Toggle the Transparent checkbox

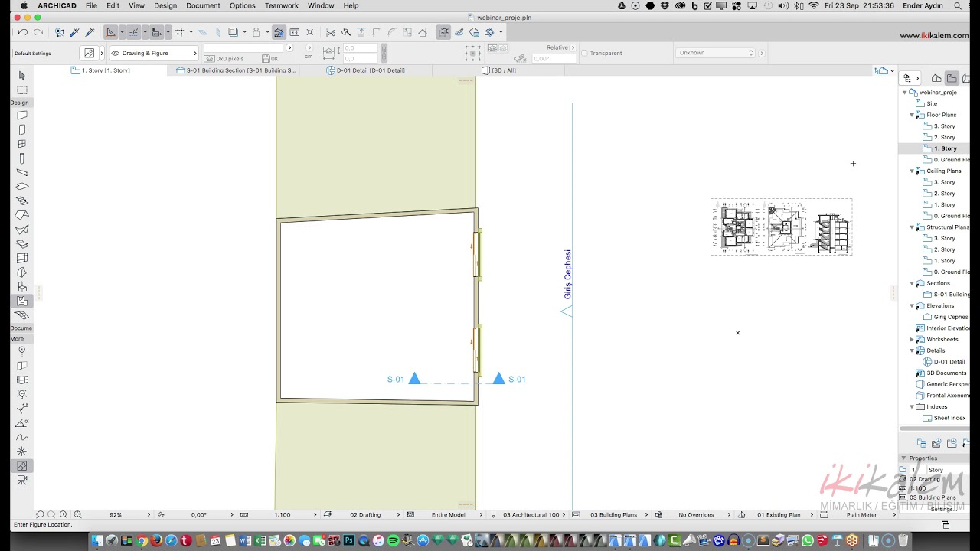coord(584,54)
